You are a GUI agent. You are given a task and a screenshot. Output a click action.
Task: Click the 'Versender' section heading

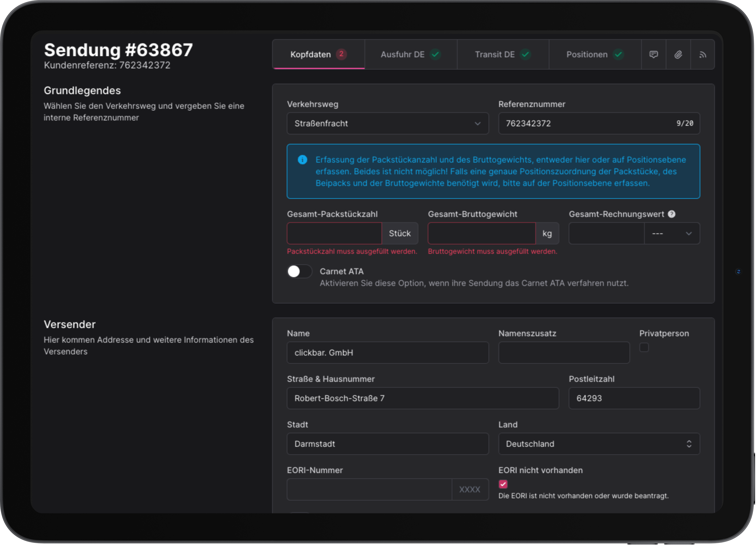click(69, 324)
